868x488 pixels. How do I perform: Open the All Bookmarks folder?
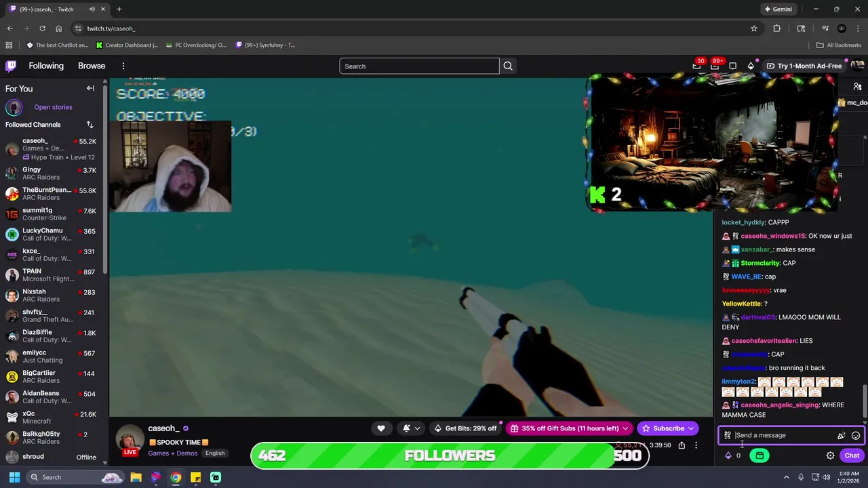point(839,45)
